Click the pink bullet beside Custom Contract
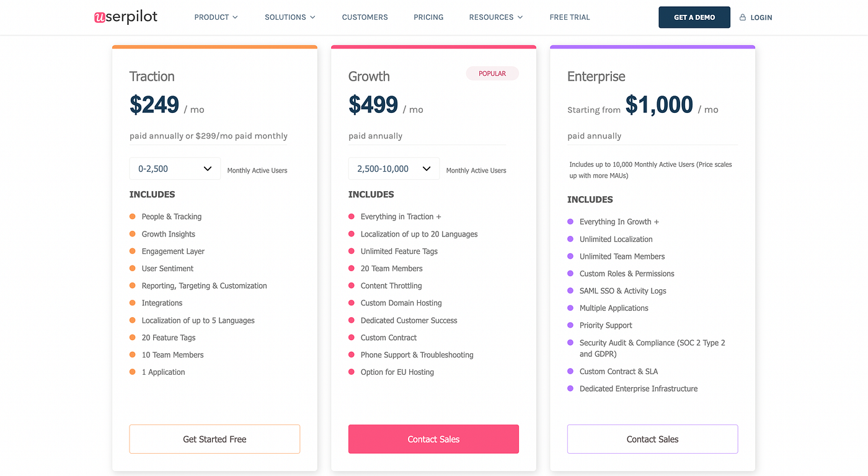This screenshot has height=476, width=868. [x=352, y=338]
